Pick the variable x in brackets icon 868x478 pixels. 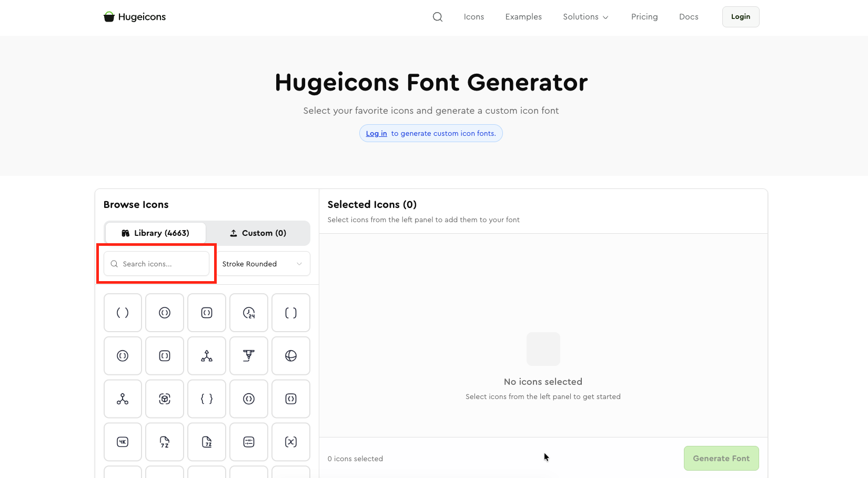click(291, 442)
